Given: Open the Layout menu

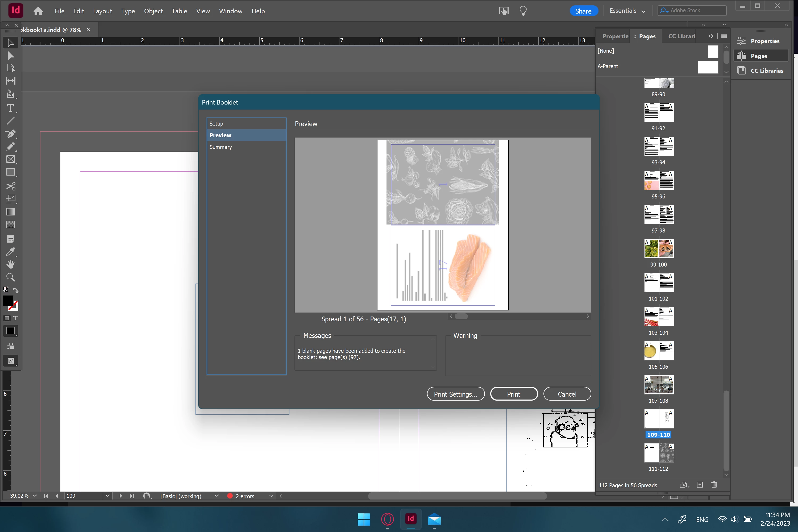Looking at the screenshot, I should (x=102, y=11).
